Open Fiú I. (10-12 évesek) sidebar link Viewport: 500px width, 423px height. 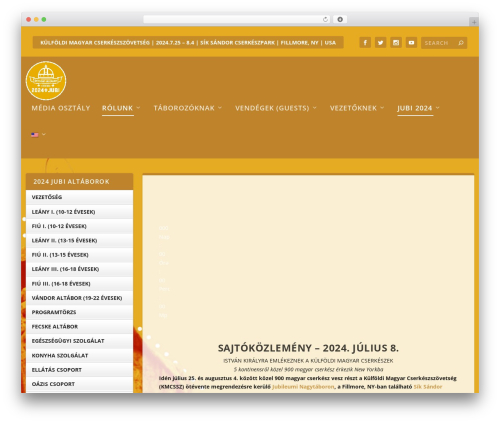pyautogui.click(x=79, y=226)
